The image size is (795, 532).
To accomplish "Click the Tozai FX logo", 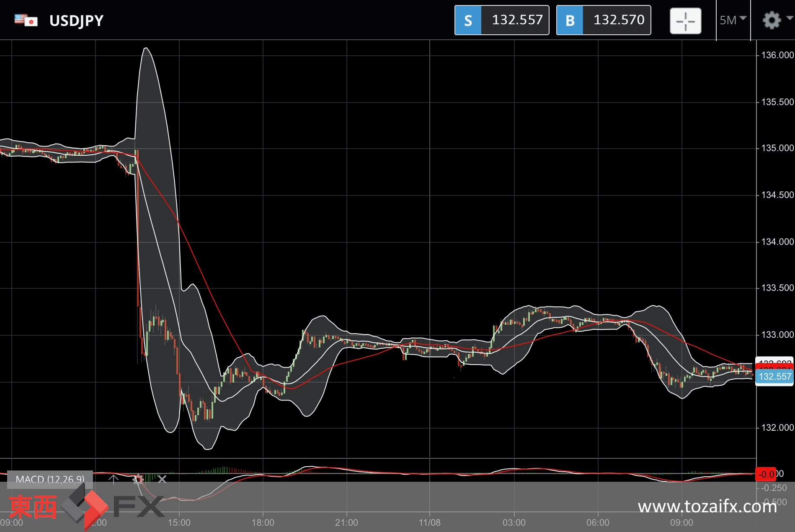I will [x=86, y=506].
